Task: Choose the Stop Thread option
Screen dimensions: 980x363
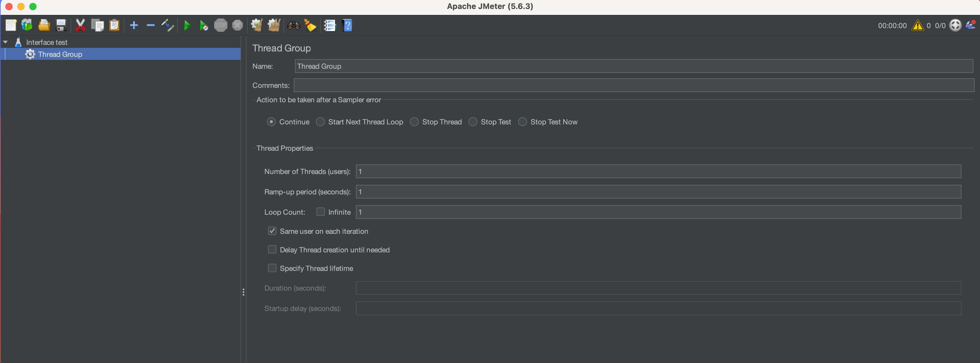Action: point(414,122)
